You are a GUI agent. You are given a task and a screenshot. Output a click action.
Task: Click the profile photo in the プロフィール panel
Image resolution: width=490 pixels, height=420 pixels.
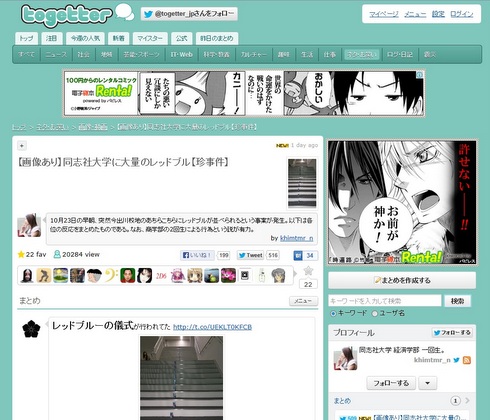pyautogui.click(x=345, y=358)
